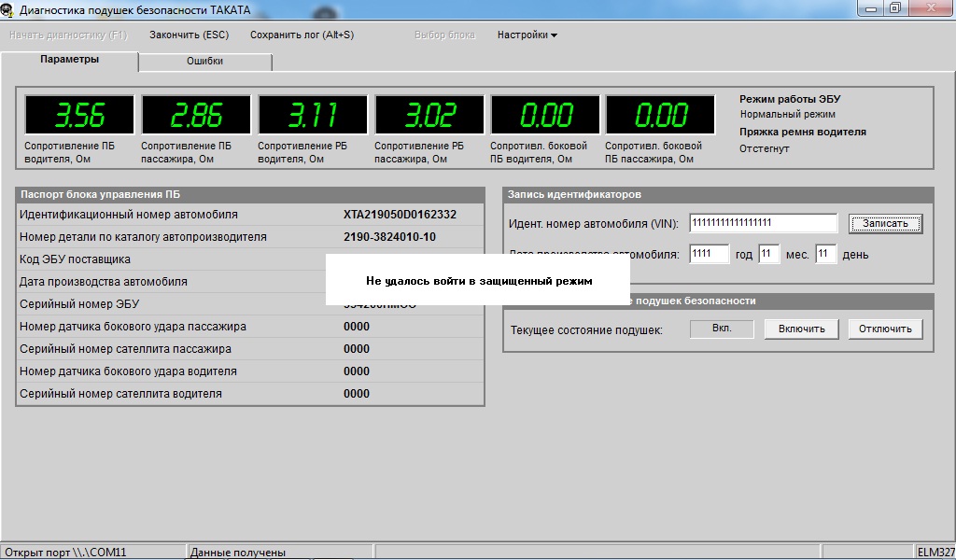Click the driver airbag resistance display 3.56
The height and width of the screenshot is (560, 956).
[x=79, y=115]
